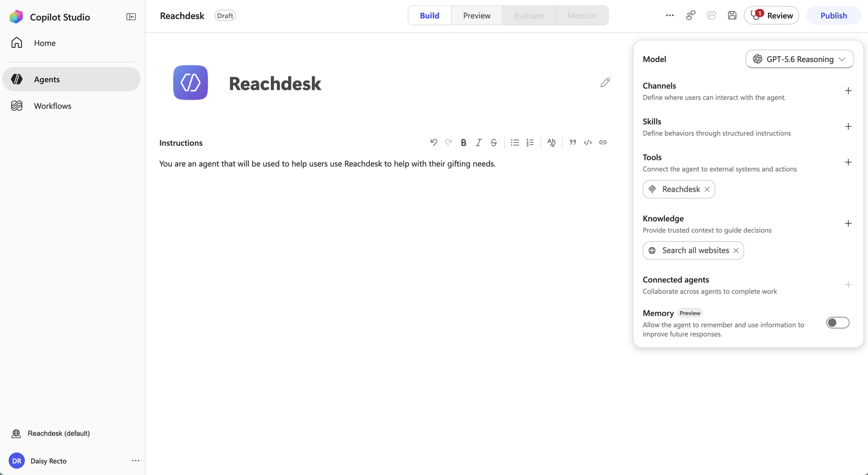Viewport: 868px width, 475px height.
Task: Switch to the Preview tab
Action: [x=477, y=16]
